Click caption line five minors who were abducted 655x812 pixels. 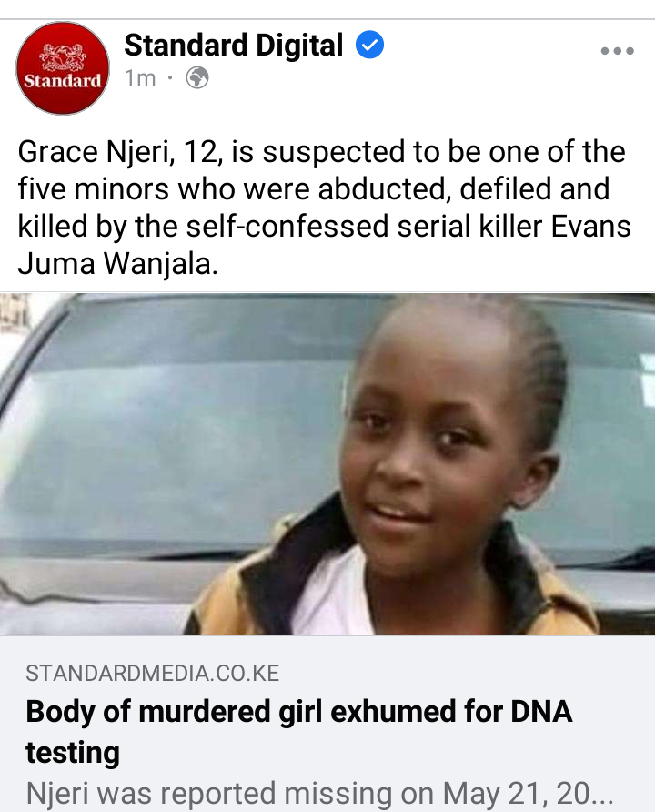(x=314, y=189)
